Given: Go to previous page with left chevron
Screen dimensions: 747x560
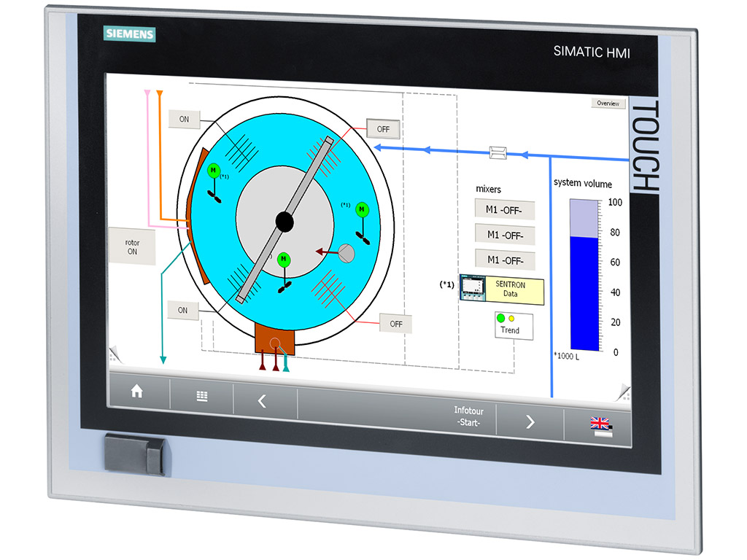Looking at the screenshot, I should click(x=263, y=401).
